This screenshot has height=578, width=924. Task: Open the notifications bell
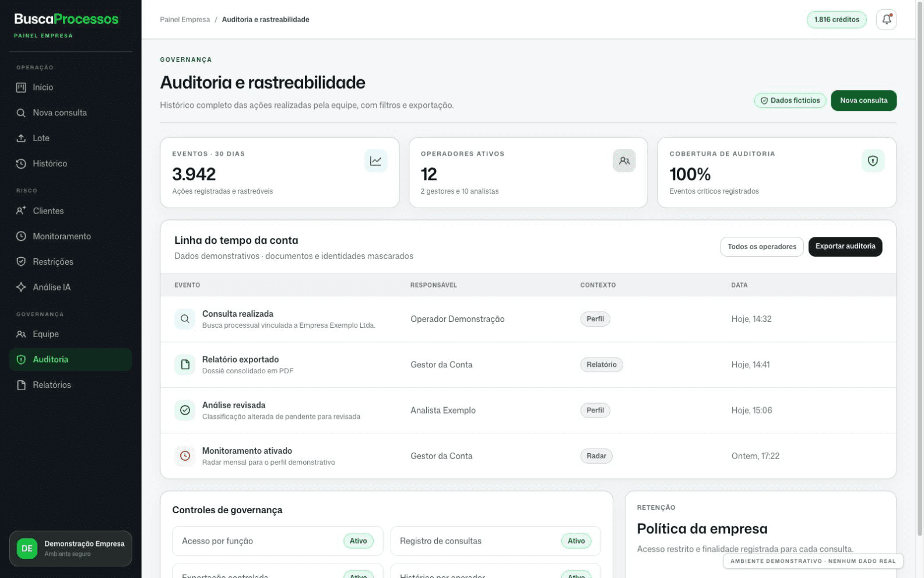pos(886,19)
